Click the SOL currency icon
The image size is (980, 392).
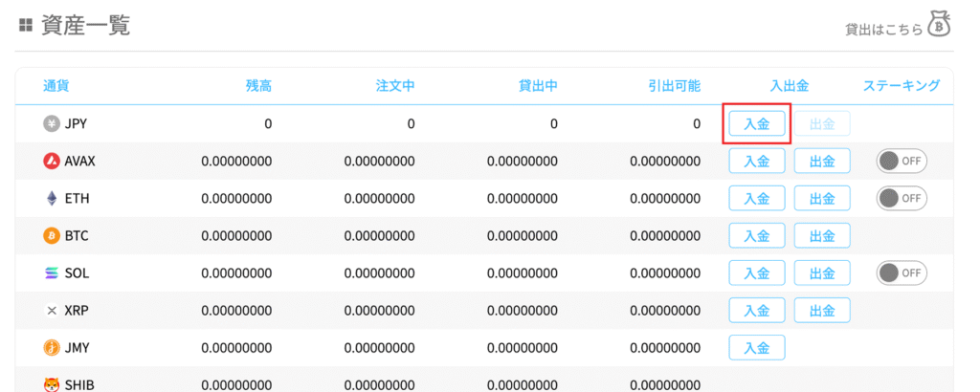(x=52, y=273)
